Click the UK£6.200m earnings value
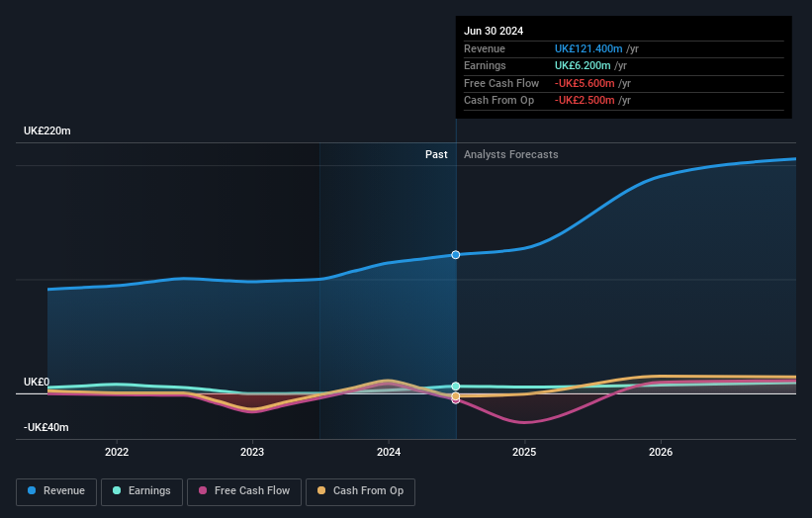 pos(583,65)
